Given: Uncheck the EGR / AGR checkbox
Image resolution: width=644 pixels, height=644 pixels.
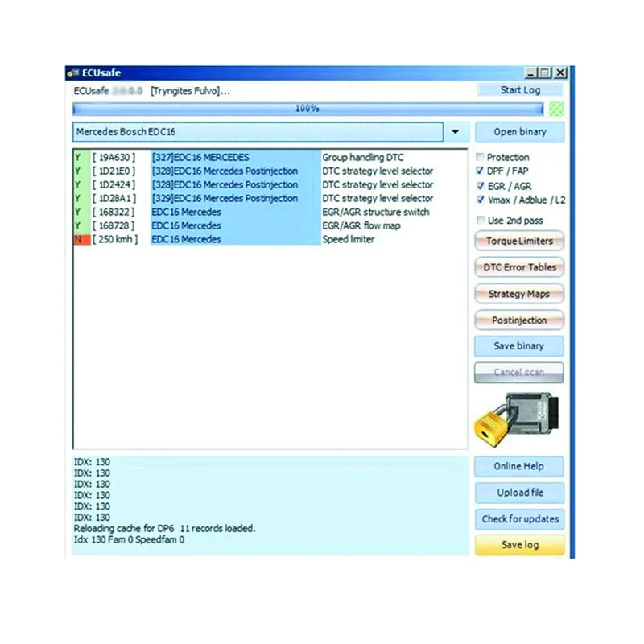Looking at the screenshot, I should (480, 186).
